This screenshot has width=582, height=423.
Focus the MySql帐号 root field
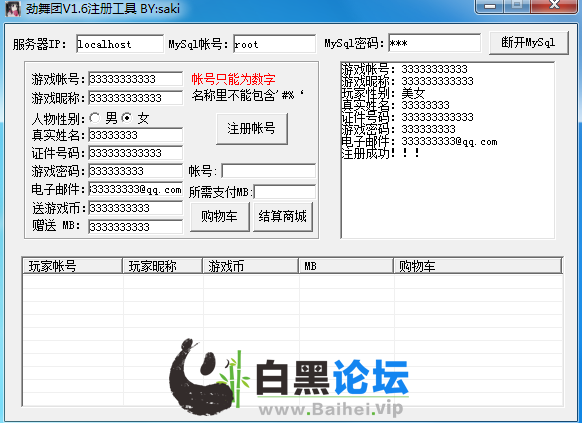point(275,44)
